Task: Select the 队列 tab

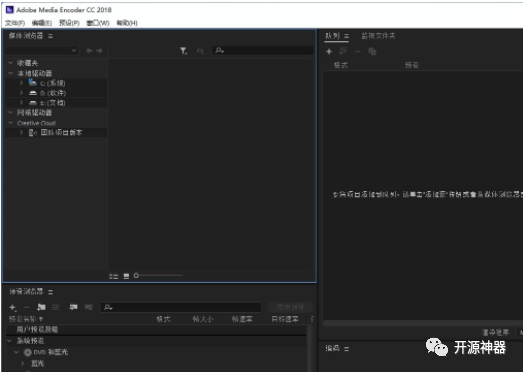Action: [332, 36]
